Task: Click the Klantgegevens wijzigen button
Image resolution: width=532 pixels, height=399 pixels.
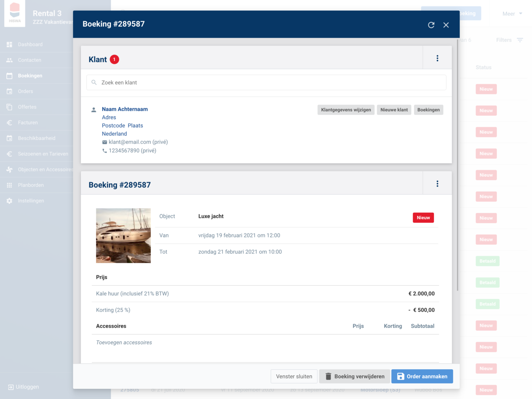Action: pyautogui.click(x=346, y=110)
